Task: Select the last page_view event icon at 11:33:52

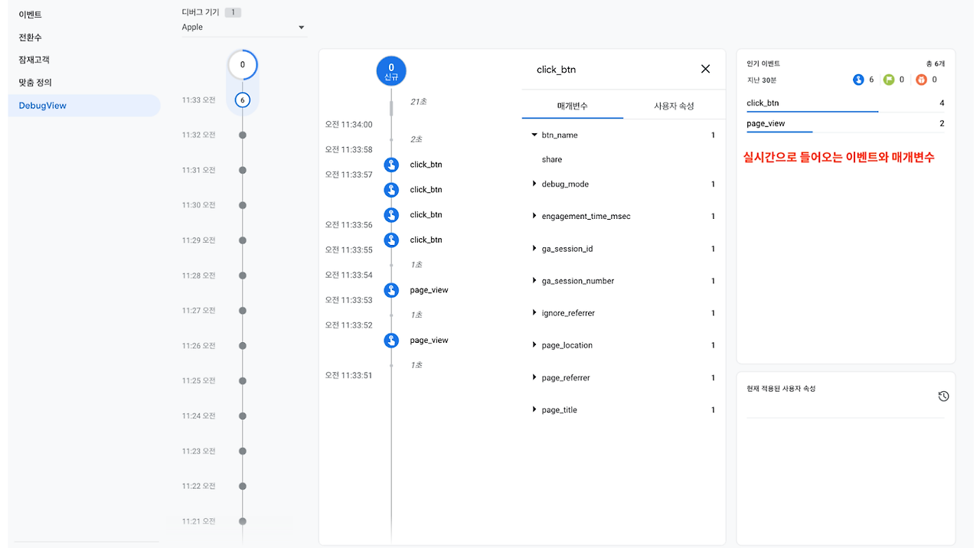Action: (x=391, y=341)
